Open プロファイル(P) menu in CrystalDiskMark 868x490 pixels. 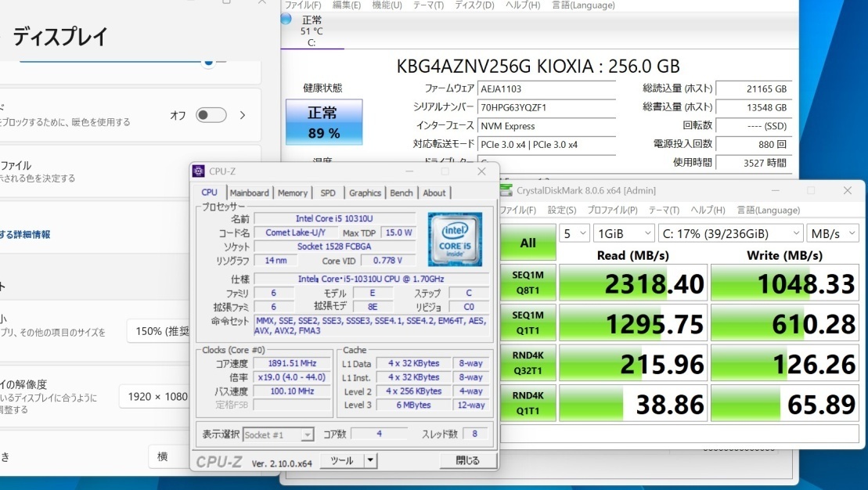point(612,211)
